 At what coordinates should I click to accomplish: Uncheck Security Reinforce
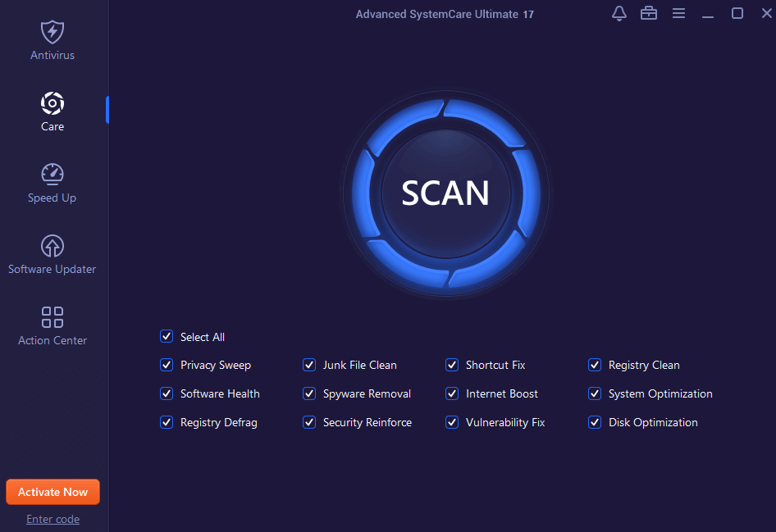(x=309, y=422)
